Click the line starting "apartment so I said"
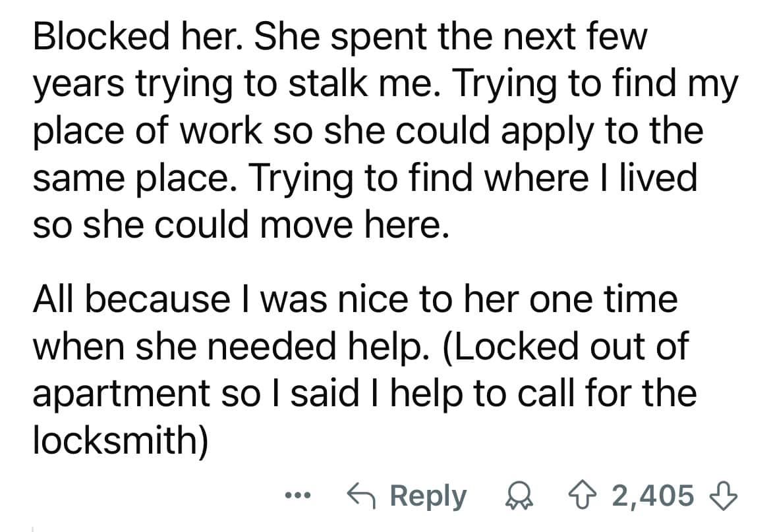 point(364,392)
